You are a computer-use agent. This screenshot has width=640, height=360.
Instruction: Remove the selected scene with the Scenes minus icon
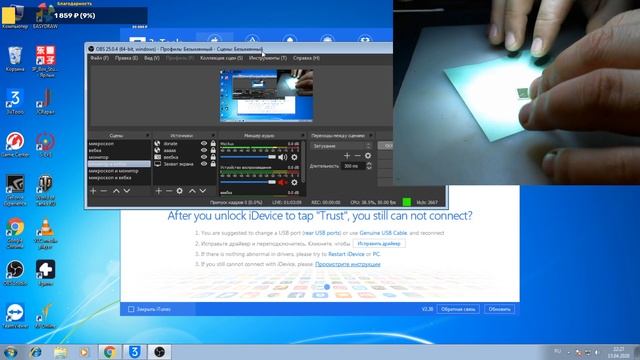coord(104,191)
